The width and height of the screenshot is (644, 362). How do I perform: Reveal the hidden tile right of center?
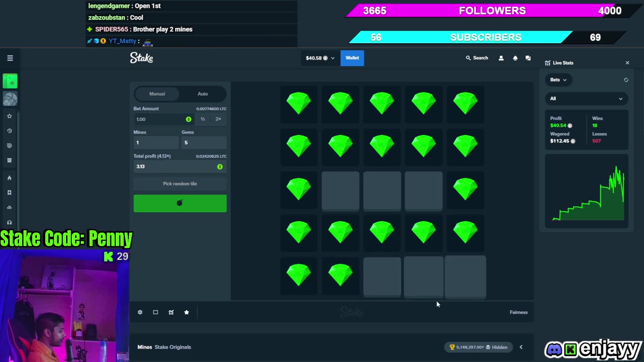(424, 190)
